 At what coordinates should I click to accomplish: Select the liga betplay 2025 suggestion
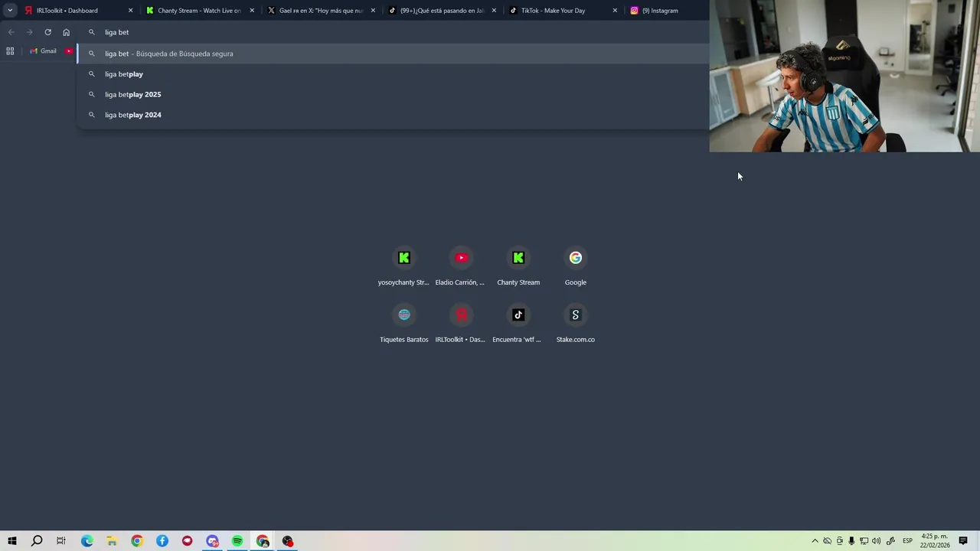(394, 94)
